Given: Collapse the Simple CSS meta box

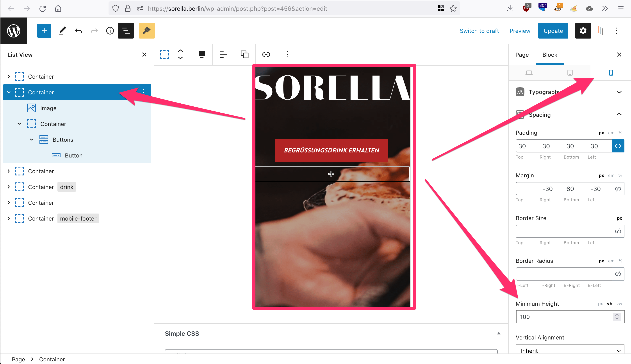Looking at the screenshot, I should (499, 334).
